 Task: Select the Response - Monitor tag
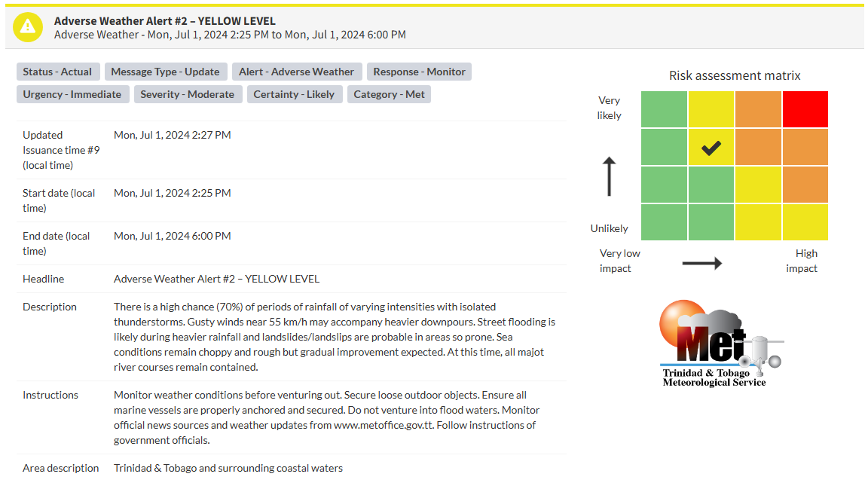point(419,72)
